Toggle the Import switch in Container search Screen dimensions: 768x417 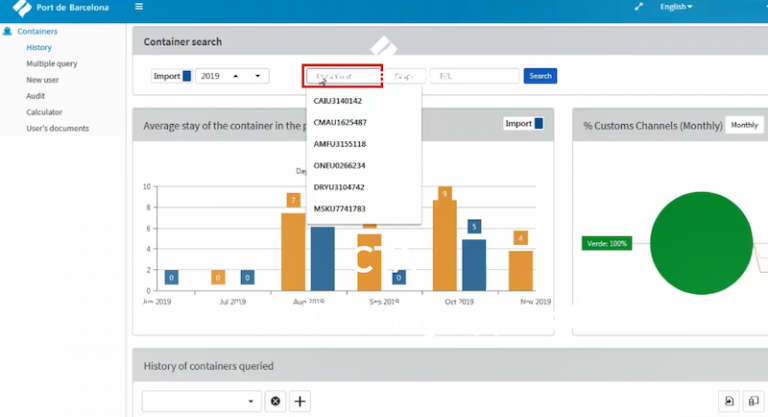pyautogui.click(x=186, y=76)
